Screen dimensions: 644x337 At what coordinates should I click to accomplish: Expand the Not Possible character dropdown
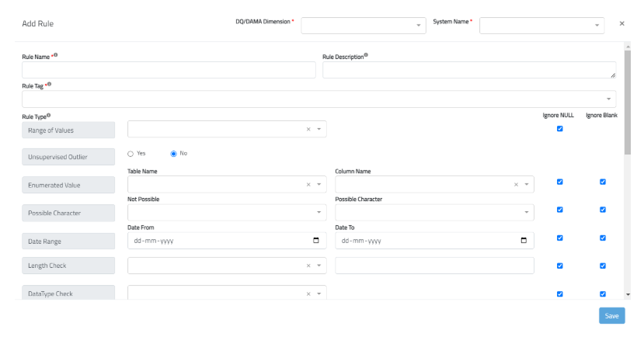[227, 212]
